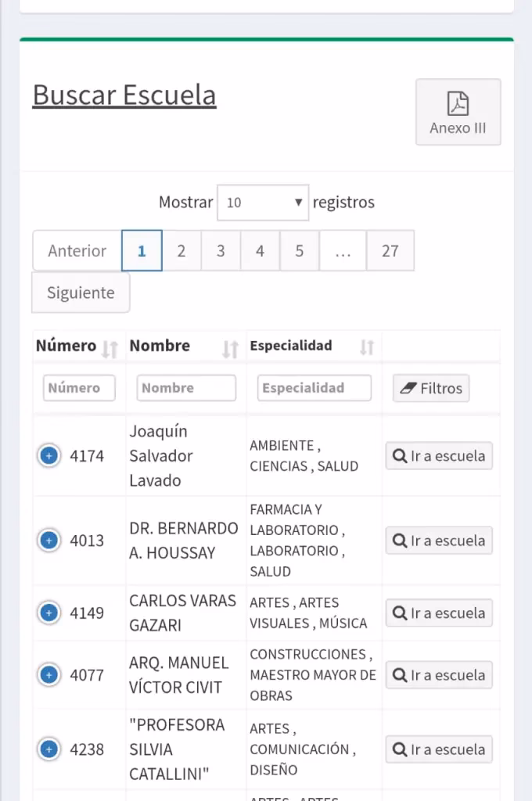Expand details for school 4238
The image size is (532, 801).
point(49,749)
